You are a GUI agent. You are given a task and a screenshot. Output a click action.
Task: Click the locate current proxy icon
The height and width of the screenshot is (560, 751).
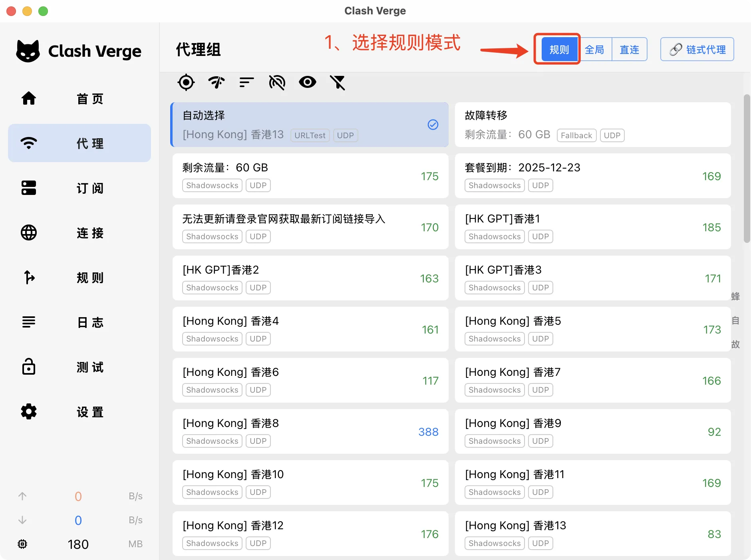pyautogui.click(x=186, y=83)
